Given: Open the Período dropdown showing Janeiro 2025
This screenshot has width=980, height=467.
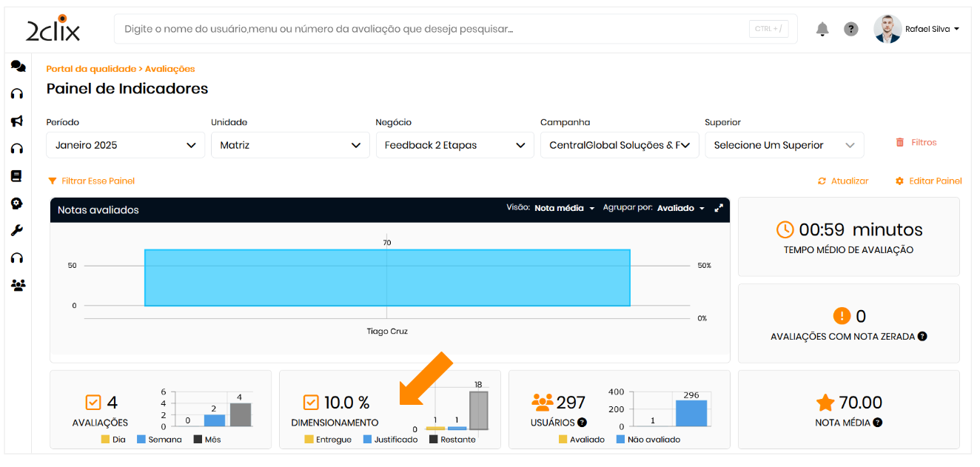Looking at the screenshot, I should [125, 145].
